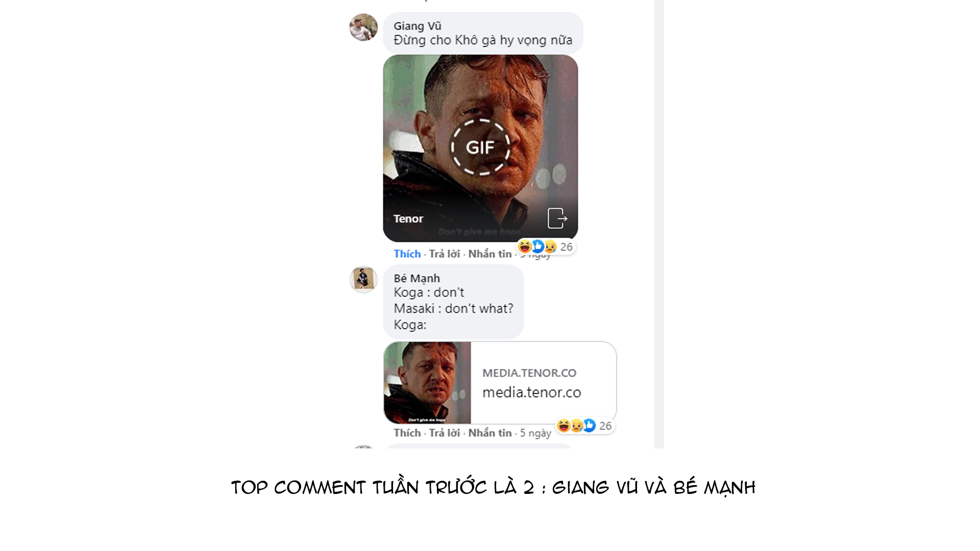The width and height of the screenshot is (980, 551).
Task: Click Nhắn tin under Bé Mạnh's comment
Action: (489, 433)
